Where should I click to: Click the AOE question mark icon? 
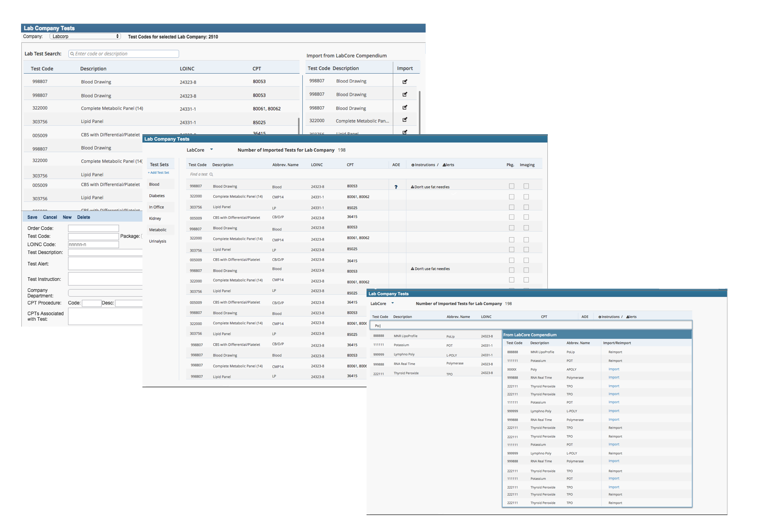pyautogui.click(x=396, y=187)
